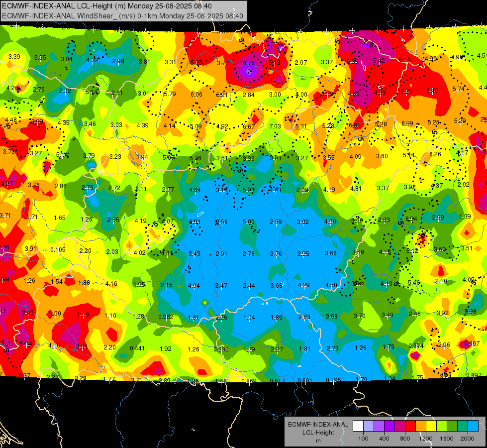487x448 pixels.
Task: Click the wind shear value 1.04 below 2.44
Action: tap(249, 318)
